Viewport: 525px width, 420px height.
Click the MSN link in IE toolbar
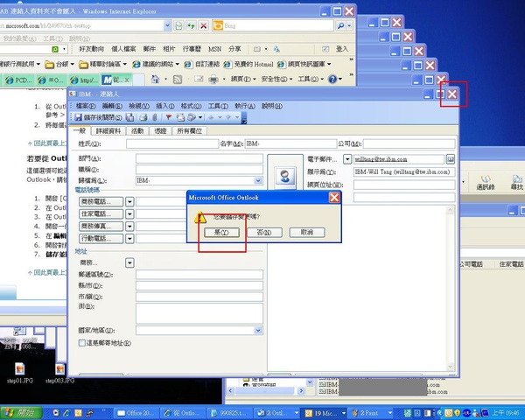214,49
